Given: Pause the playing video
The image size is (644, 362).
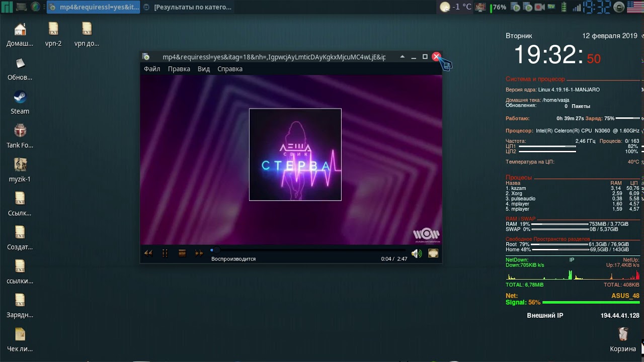Looking at the screenshot, I should point(165,253).
